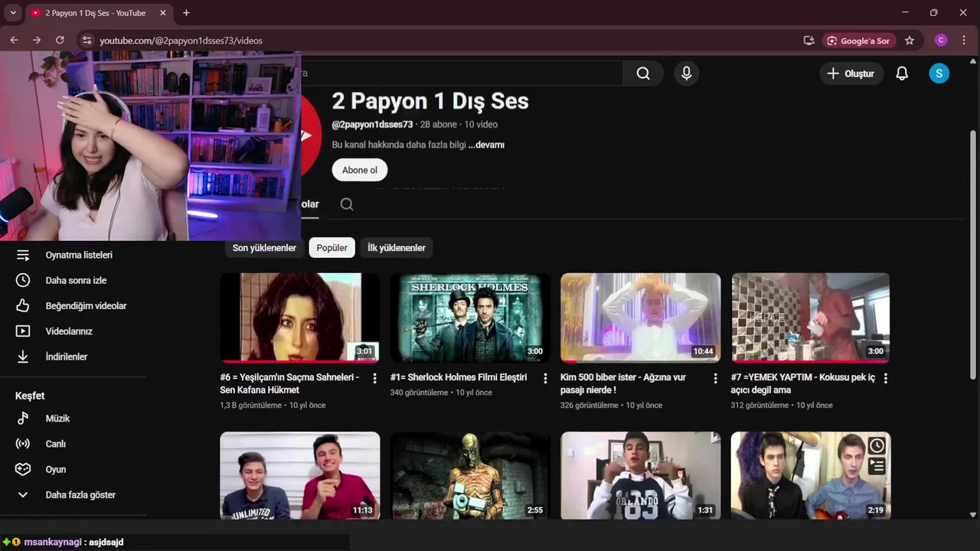980x551 pixels.
Task: Go back with browser back arrow
Action: pyautogui.click(x=14, y=40)
